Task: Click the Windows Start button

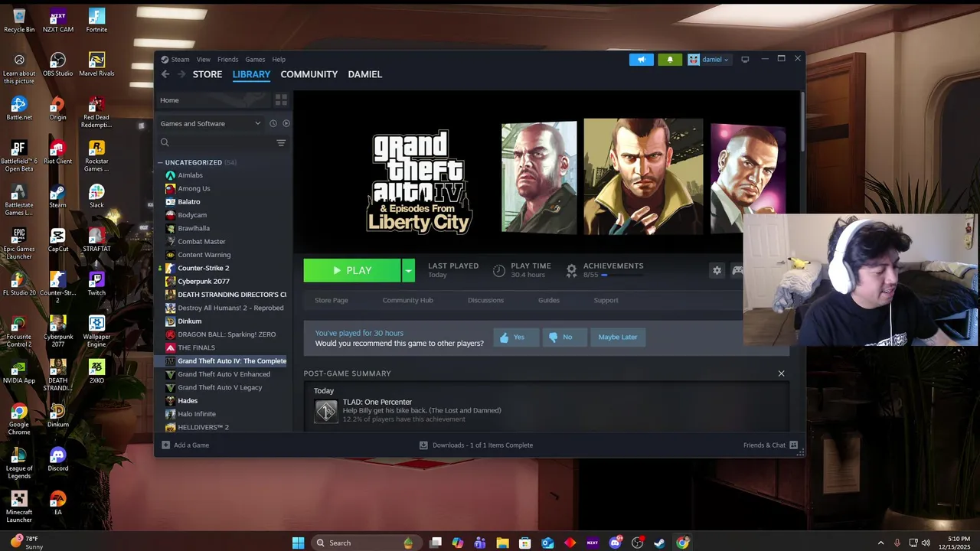Action: coord(298,543)
